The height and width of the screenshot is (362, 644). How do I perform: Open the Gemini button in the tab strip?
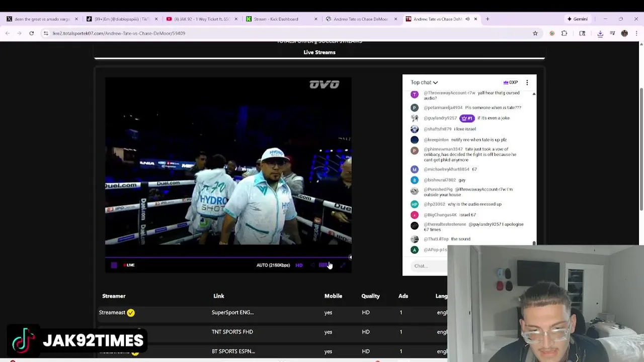click(x=577, y=19)
